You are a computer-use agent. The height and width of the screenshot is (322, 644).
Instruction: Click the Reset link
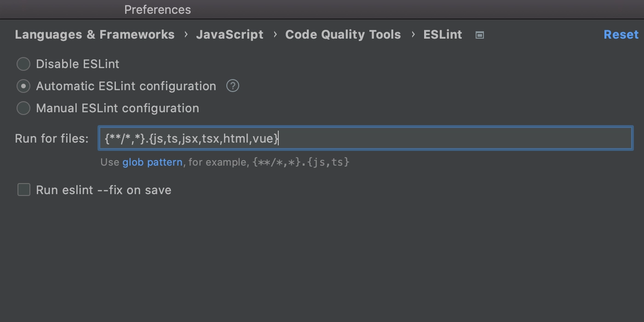(621, 34)
